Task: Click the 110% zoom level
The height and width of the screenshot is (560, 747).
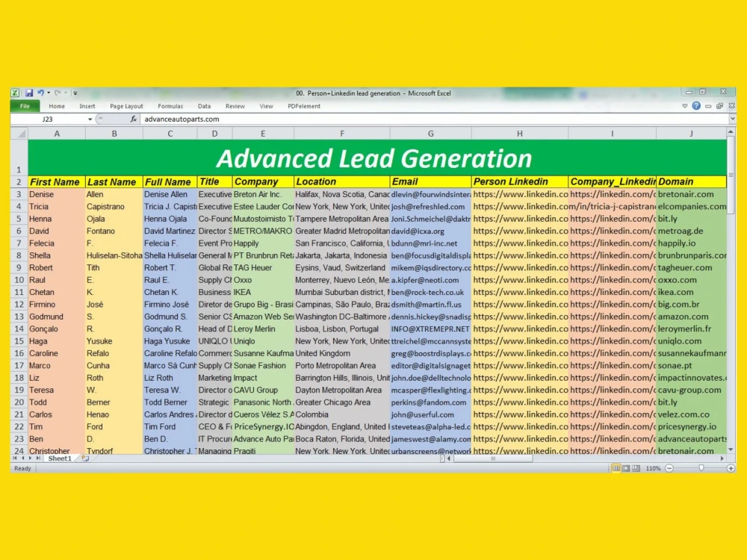Action: click(653, 469)
